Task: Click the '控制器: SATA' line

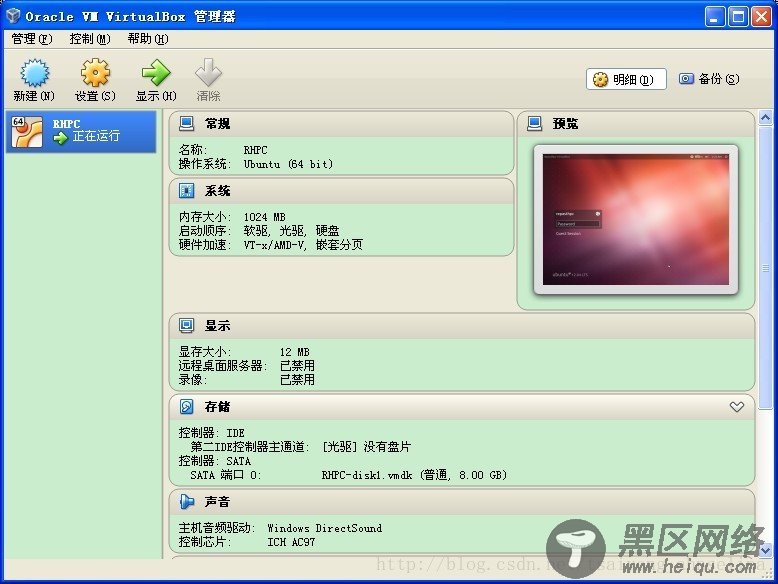Action: [215, 461]
